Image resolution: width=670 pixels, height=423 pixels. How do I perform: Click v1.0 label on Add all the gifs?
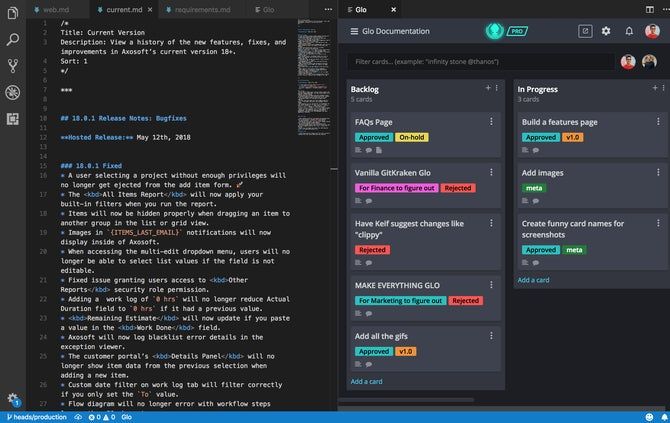(405, 352)
